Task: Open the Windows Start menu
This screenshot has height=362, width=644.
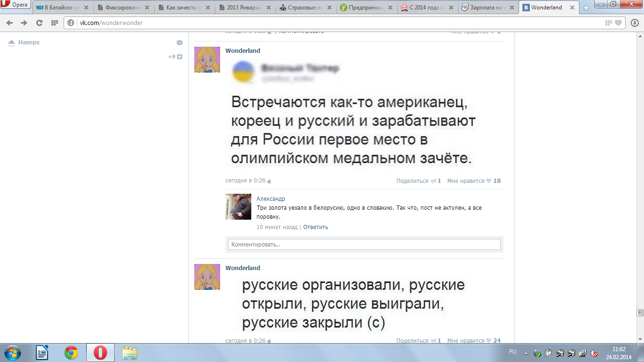Action: pos(12,353)
